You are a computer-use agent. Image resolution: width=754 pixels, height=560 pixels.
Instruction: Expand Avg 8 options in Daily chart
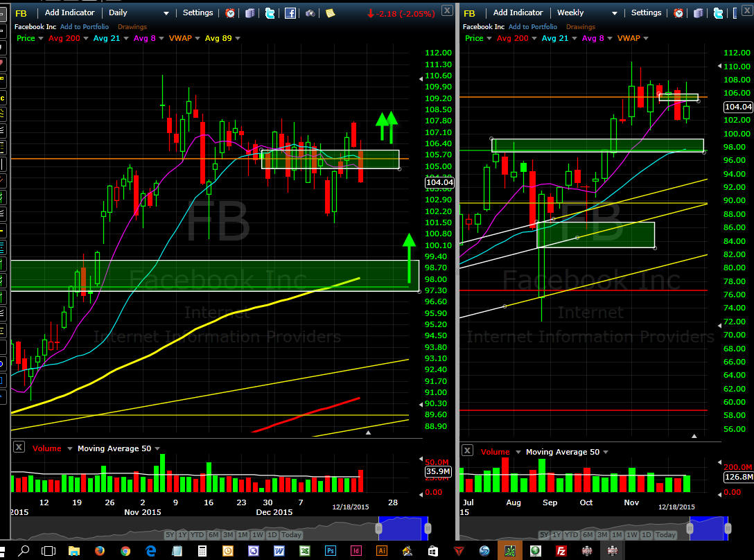[161, 39]
